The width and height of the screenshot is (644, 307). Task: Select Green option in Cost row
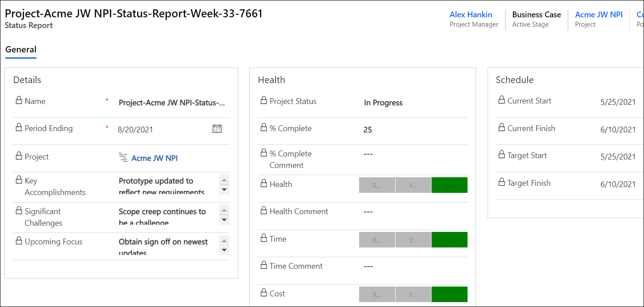point(449,295)
